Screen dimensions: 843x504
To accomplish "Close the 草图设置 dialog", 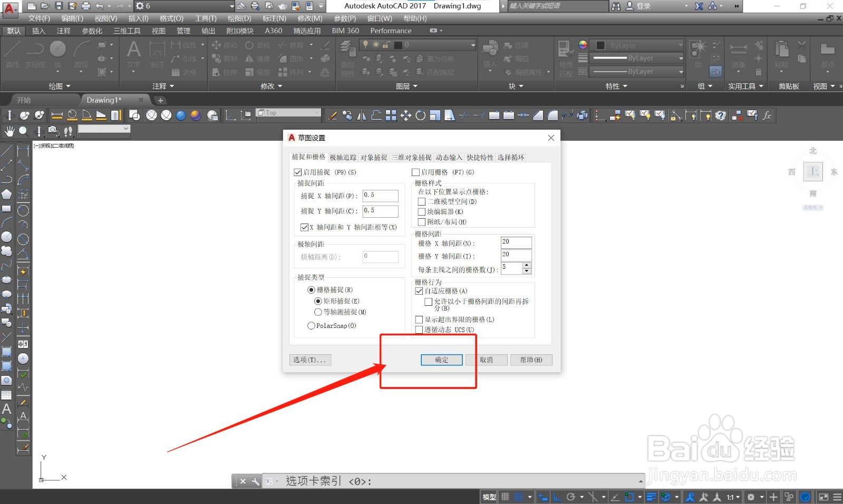I will 551,138.
